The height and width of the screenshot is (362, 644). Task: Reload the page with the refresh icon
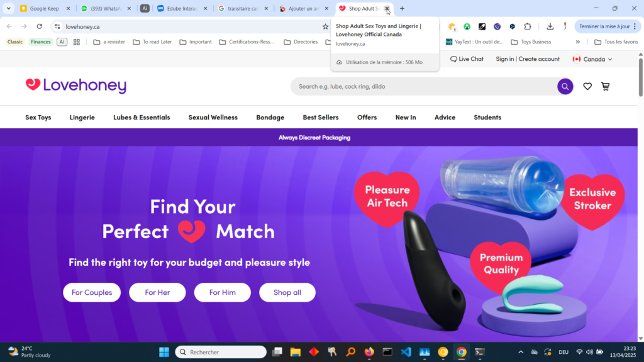(x=40, y=26)
